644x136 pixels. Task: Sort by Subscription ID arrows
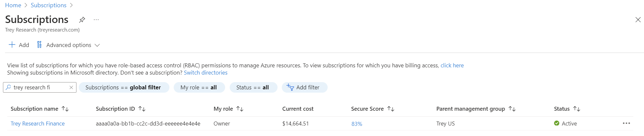pos(142,109)
